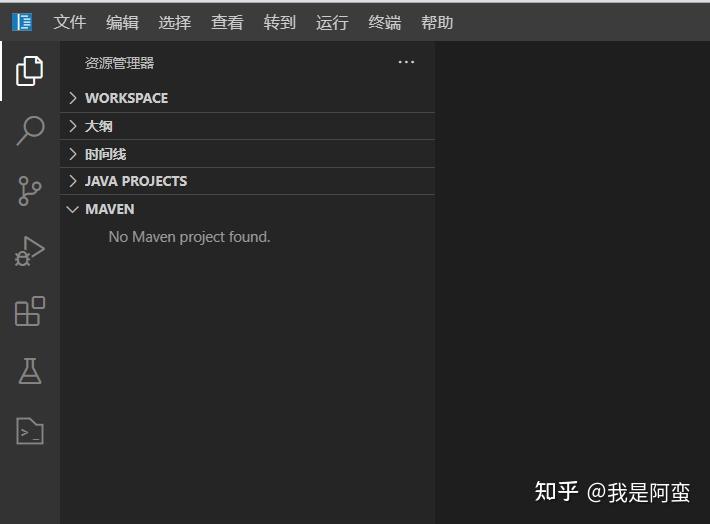This screenshot has width=710, height=524.
Task: Open the 编辑 menu
Action: (122, 22)
